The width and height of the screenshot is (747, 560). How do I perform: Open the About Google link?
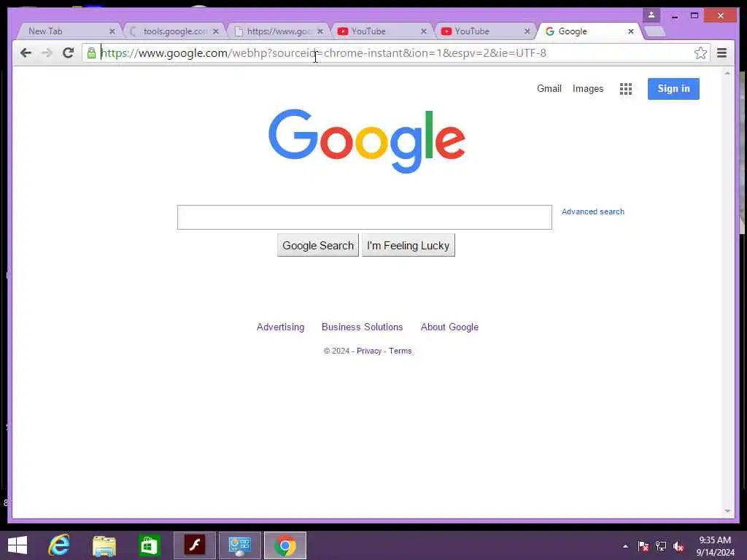point(449,327)
